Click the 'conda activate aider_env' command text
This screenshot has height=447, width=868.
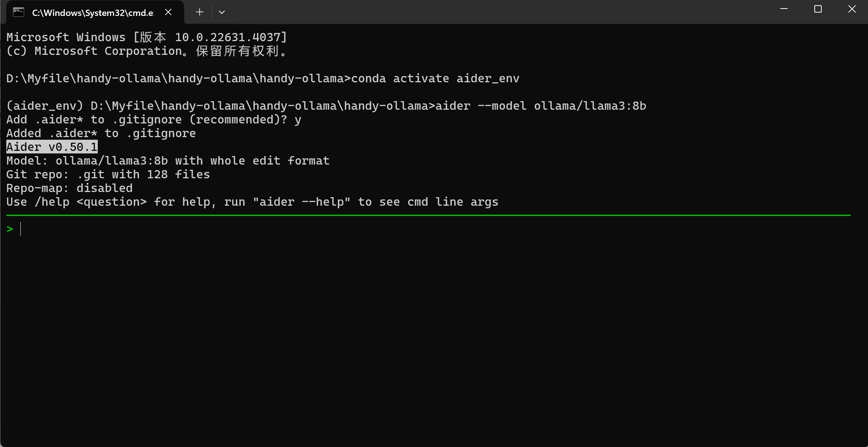(x=435, y=78)
